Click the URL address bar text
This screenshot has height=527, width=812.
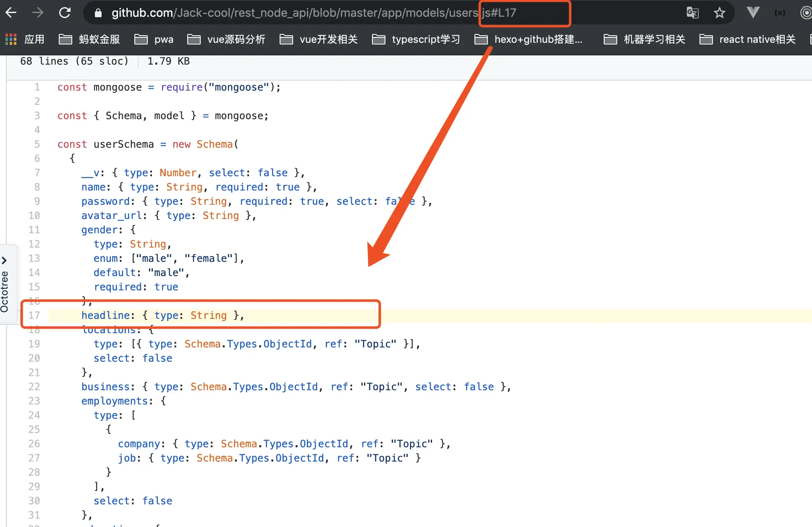[294, 13]
